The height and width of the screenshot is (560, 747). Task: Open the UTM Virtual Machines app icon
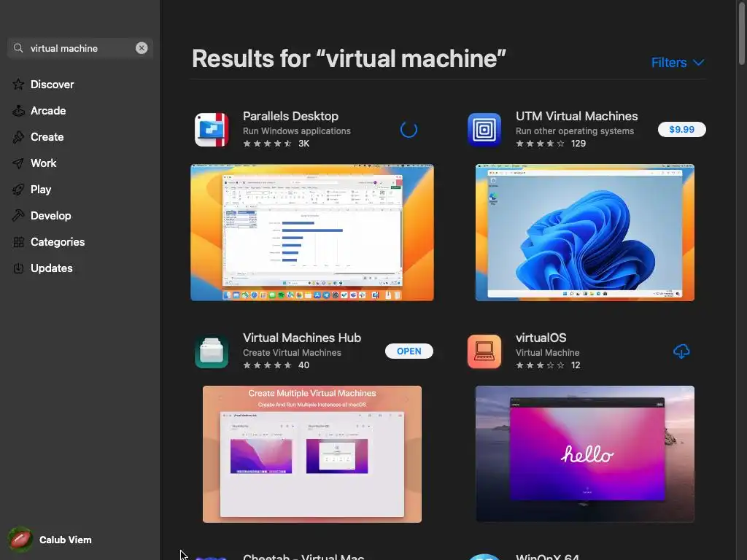point(484,130)
